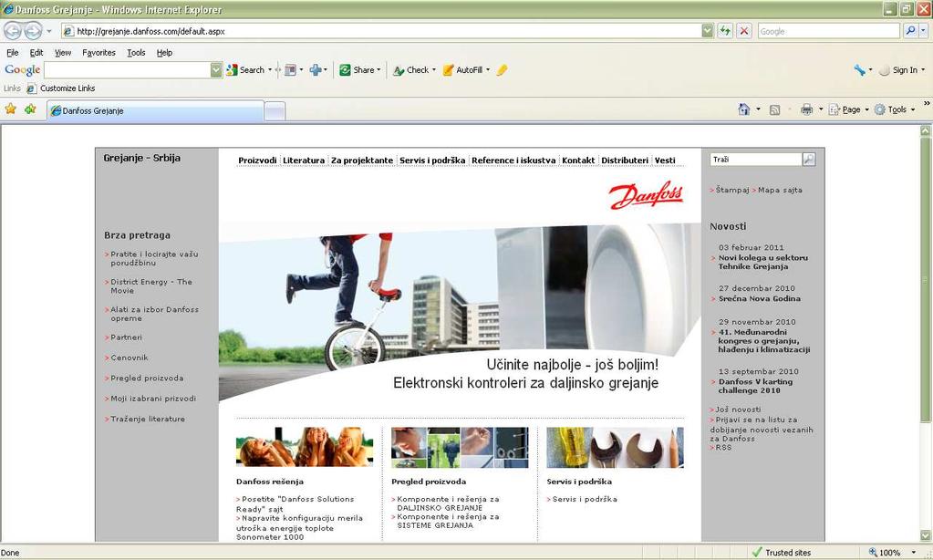Open the Home button dropdown arrow
Viewport: 933px width, 560px height.
pos(758,109)
